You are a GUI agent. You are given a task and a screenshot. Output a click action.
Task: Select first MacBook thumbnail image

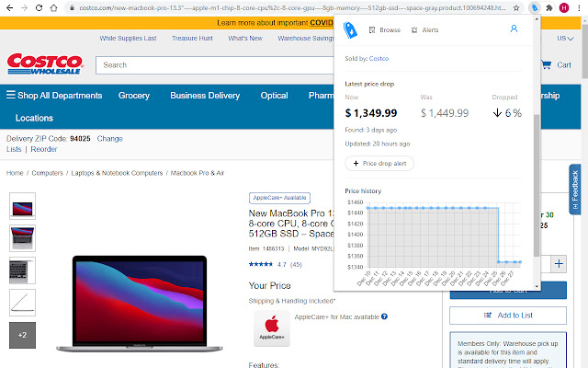pos(22,206)
